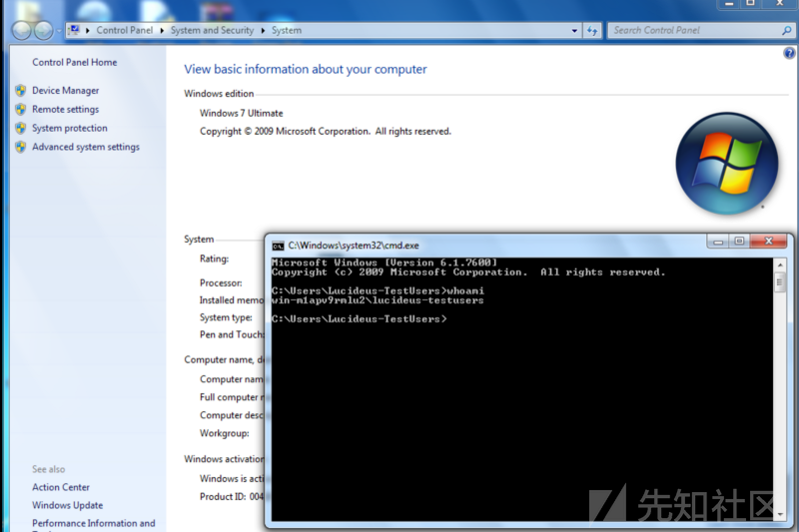The height and width of the screenshot is (532, 799).
Task: Click the shield icon beside System protection
Action: (x=20, y=129)
